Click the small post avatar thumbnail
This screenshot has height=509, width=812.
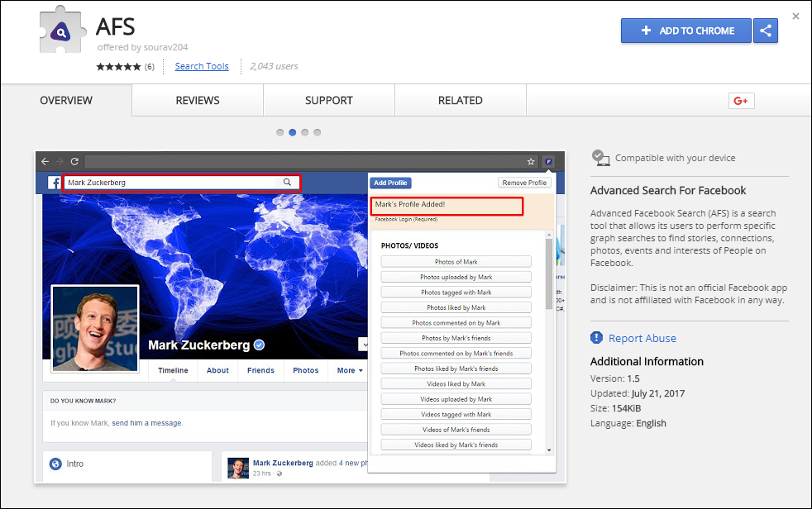pos(238,469)
